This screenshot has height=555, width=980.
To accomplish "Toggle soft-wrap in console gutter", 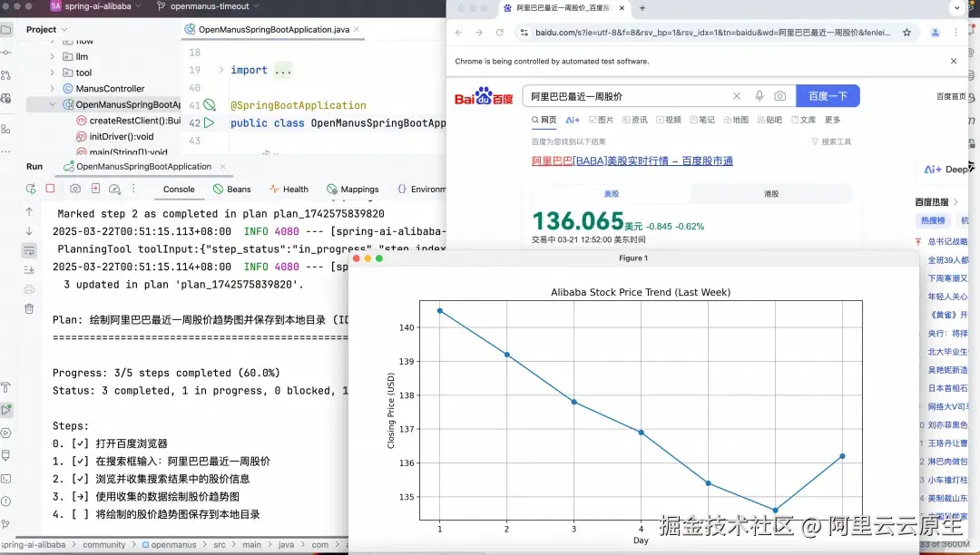I will pos(29,250).
